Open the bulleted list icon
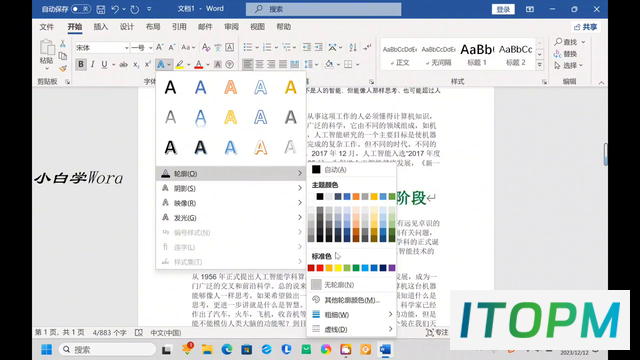This screenshot has height=360, width=640. pos(248,47)
